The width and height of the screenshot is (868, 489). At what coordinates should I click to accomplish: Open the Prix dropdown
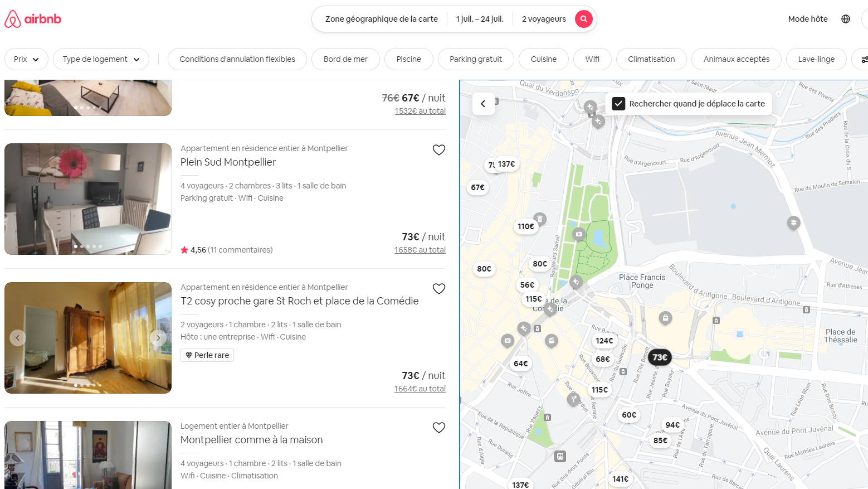coord(26,59)
